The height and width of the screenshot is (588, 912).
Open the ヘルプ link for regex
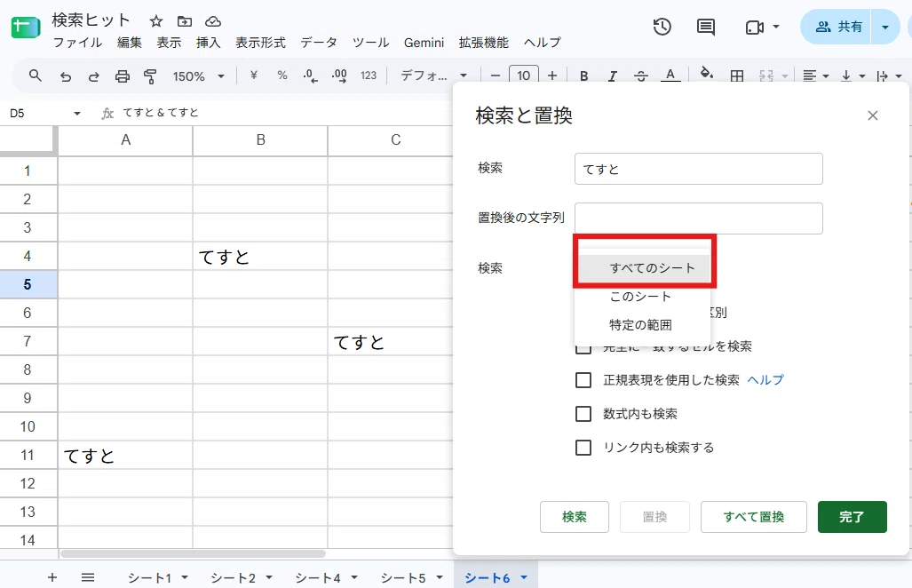click(765, 380)
